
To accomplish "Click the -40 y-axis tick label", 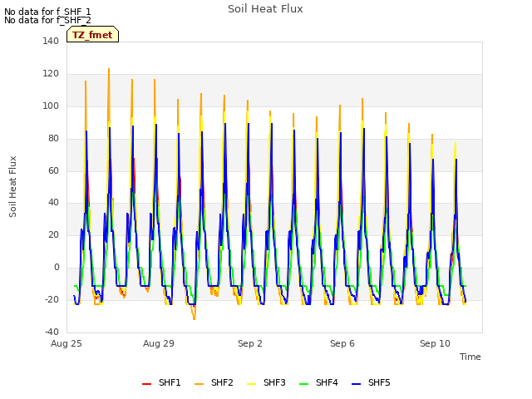I will pyautogui.click(x=52, y=332).
